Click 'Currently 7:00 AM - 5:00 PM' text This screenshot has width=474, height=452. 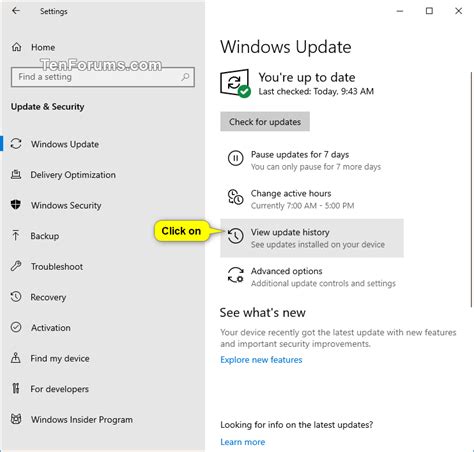pyautogui.click(x=302, y=206)
